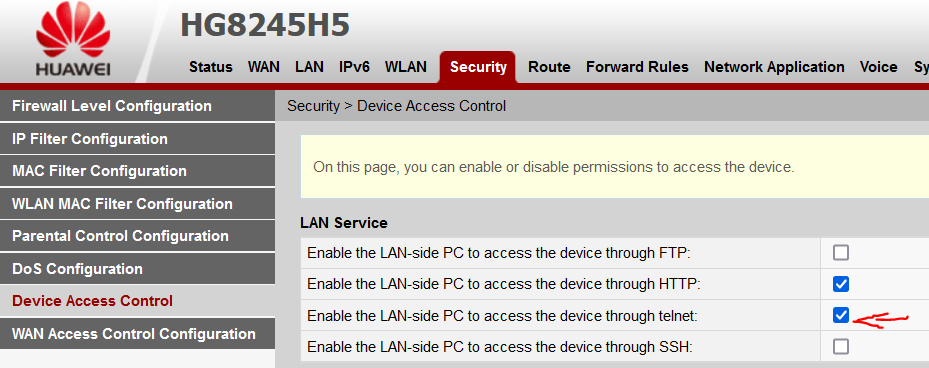Open the Route tab
This screenshot has height=368, width=929.
[x=549, y=67]
